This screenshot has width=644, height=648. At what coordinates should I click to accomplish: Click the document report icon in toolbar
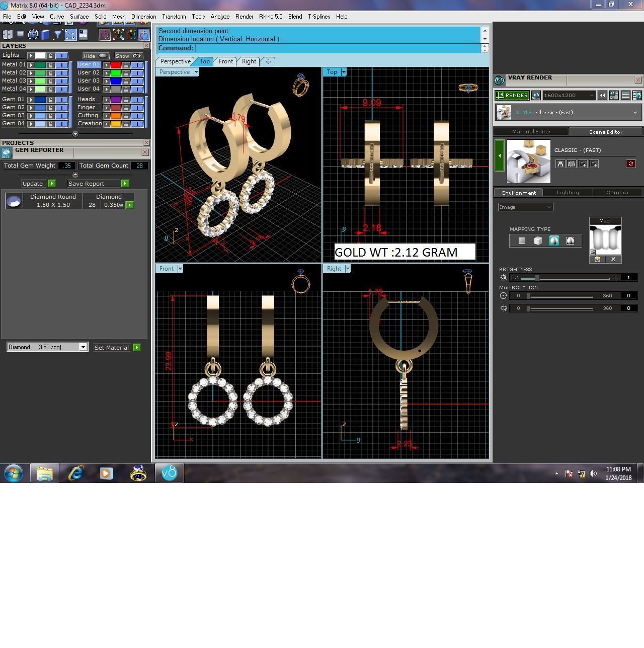coord(83,34)
